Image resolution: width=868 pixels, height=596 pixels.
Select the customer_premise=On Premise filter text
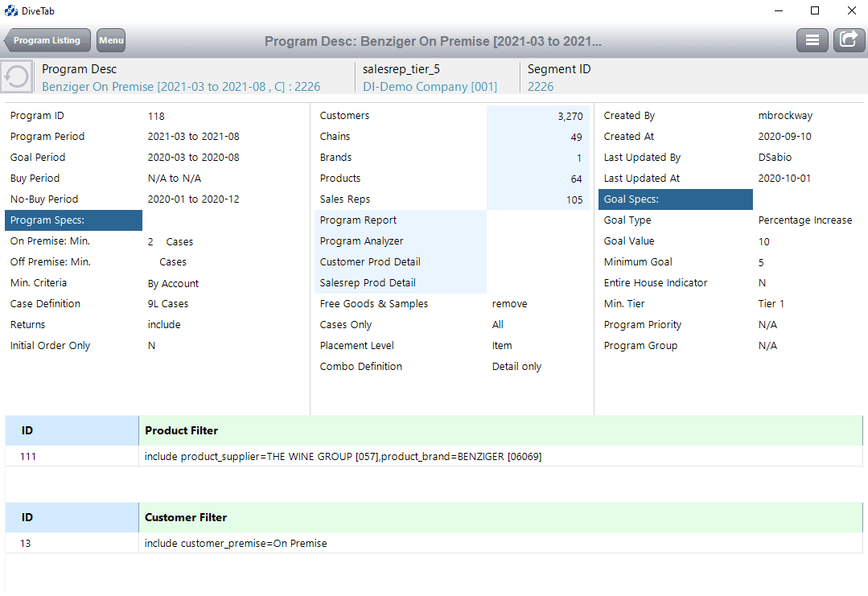point(236,544)
